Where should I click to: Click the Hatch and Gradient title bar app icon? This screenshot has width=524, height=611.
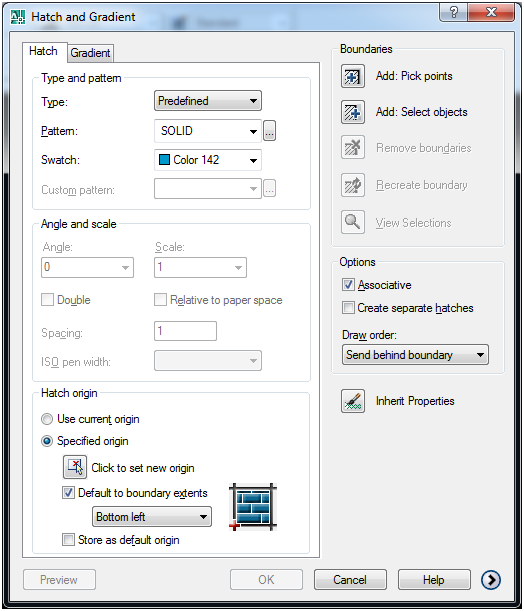click(18, 17)
